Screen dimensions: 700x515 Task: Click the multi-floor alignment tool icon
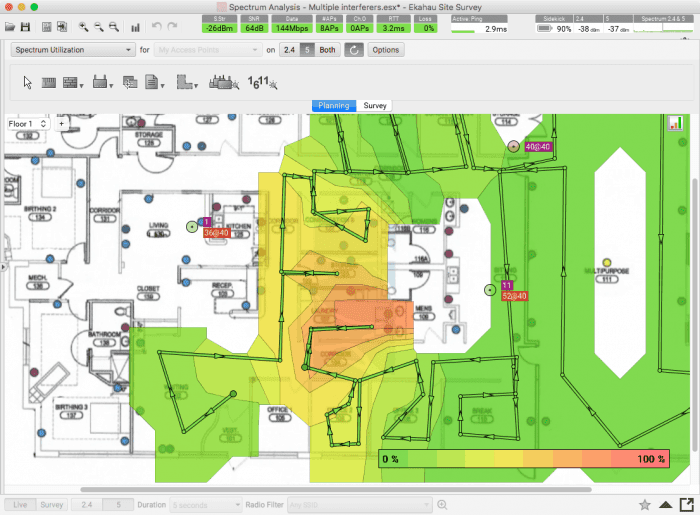pos(130,83)
